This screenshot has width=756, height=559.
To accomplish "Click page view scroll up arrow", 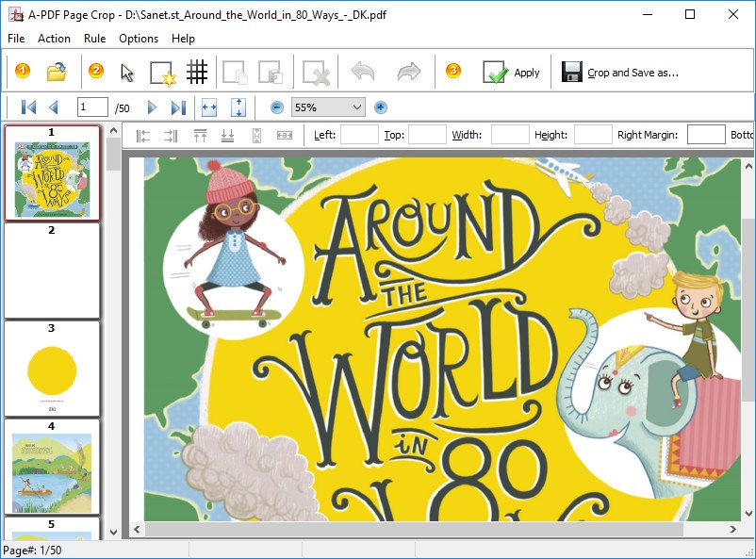I will point(748,167).
